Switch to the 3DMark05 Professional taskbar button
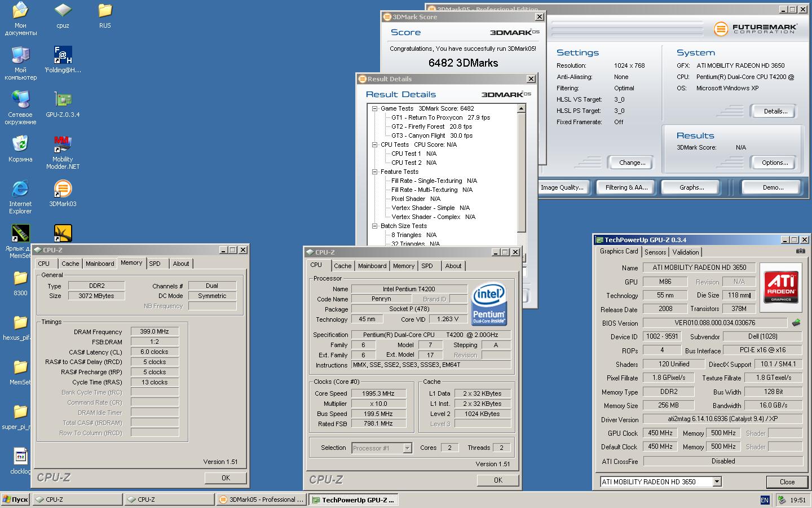Screen dimensions: 812x508 262,500
